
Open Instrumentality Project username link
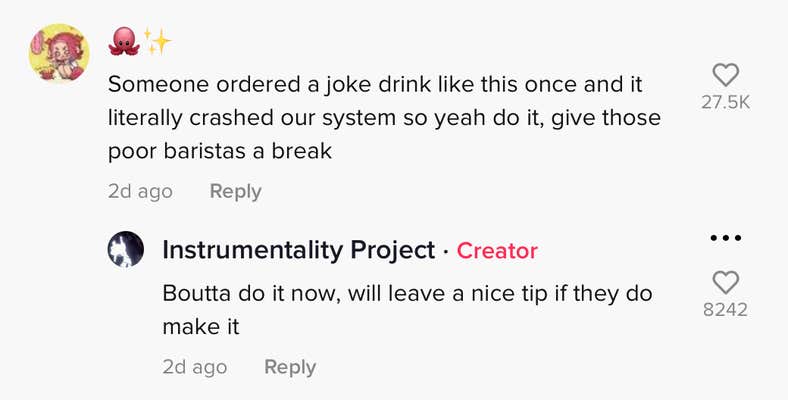click(x=298, y=250)
